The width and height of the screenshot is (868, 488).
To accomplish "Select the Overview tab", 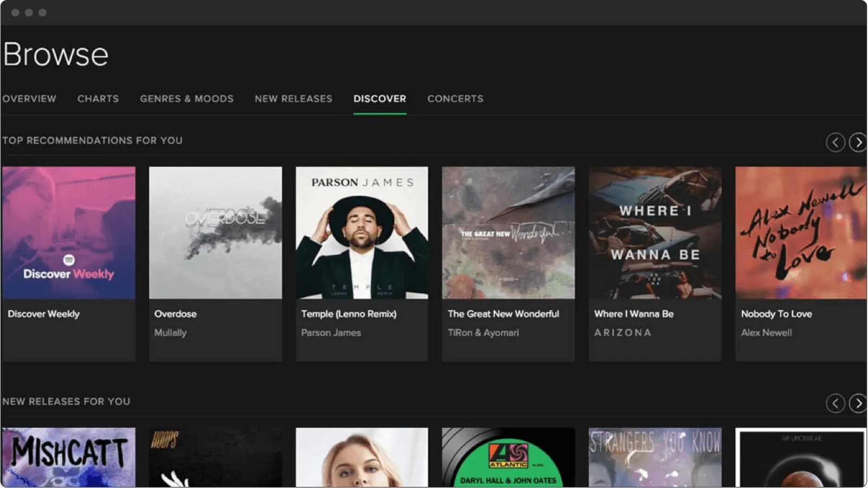I will point(29,99).
